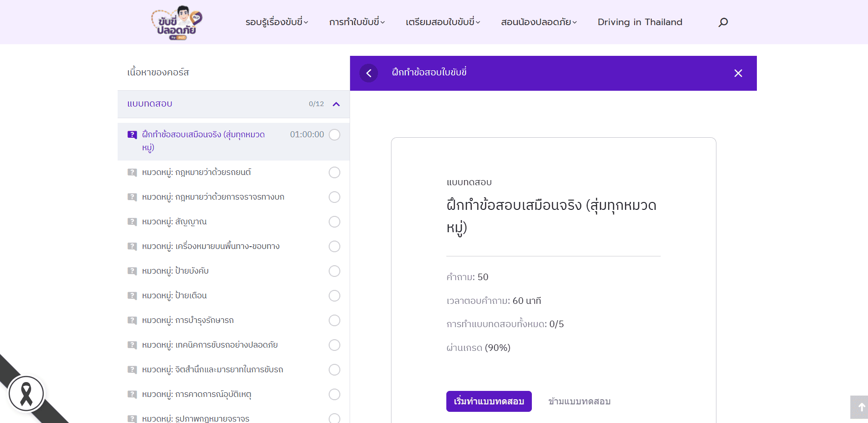Image resolution: width=868 pixels, height=423 pixels.
Task: Open the site search
Action: pyautogui.click(x=723, y=22)
